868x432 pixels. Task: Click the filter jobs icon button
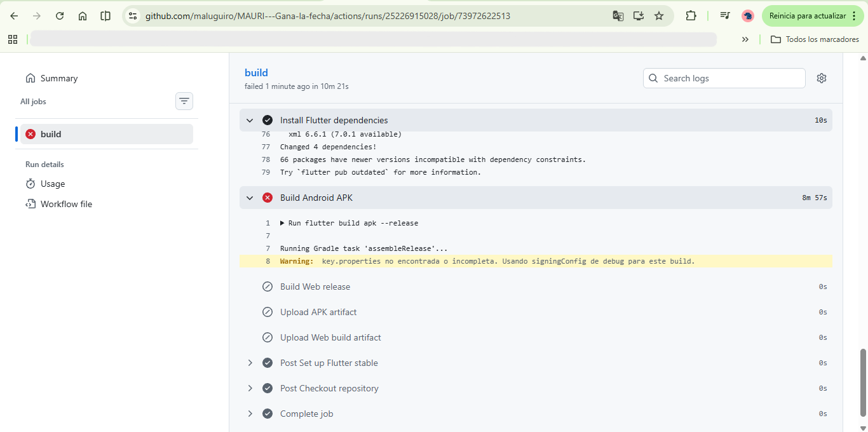coord(184,101)
